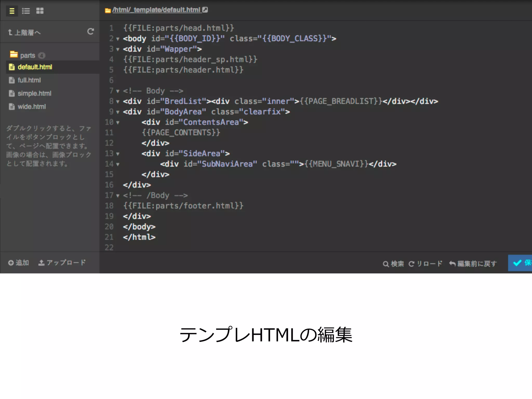Screen dimensions: 532x399
Task: Select wide.html in the file list
Action: [32, 107]
